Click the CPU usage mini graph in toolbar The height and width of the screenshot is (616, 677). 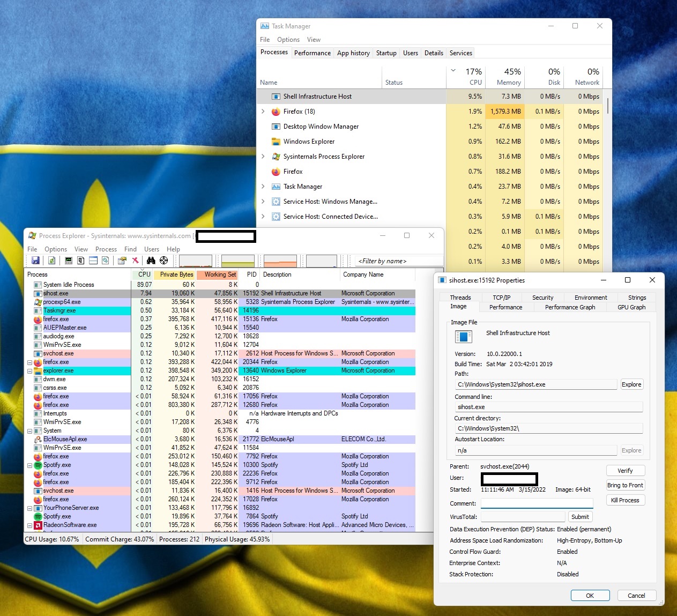[x=196, y=261]
